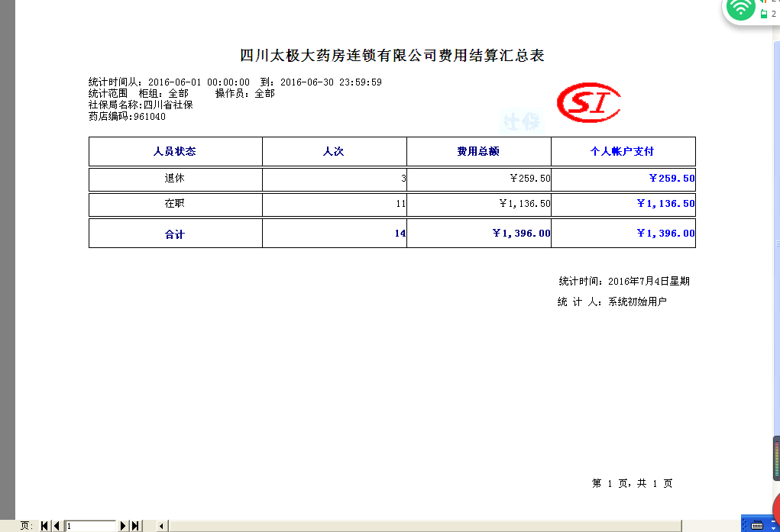Go to the next report page

click(123, 526)
